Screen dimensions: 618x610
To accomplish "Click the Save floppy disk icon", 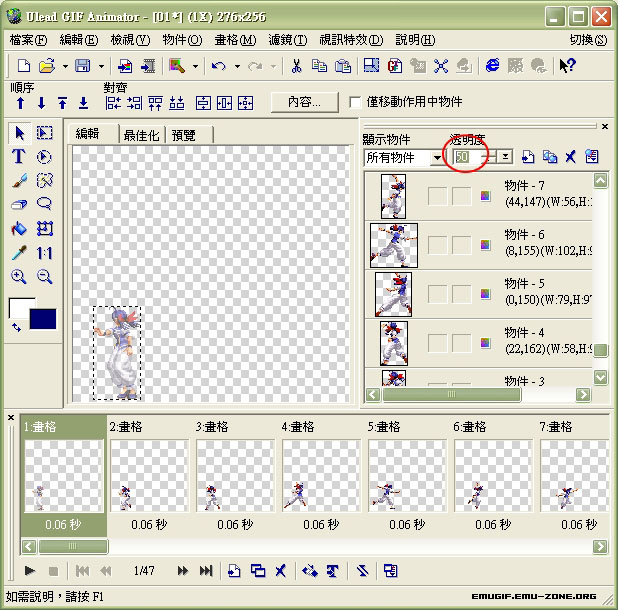I will point(82,66).
